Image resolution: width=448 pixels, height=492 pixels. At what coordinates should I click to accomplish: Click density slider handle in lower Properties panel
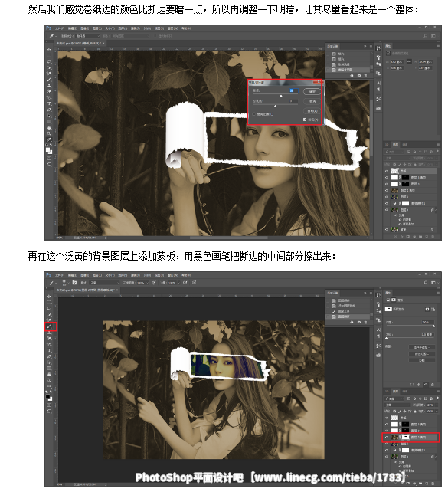[x=434, y=326]
